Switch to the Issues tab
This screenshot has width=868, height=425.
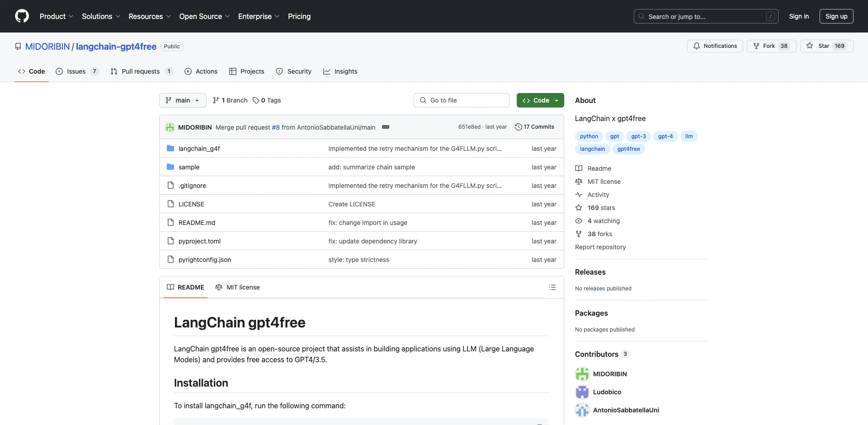click(77, 71)
